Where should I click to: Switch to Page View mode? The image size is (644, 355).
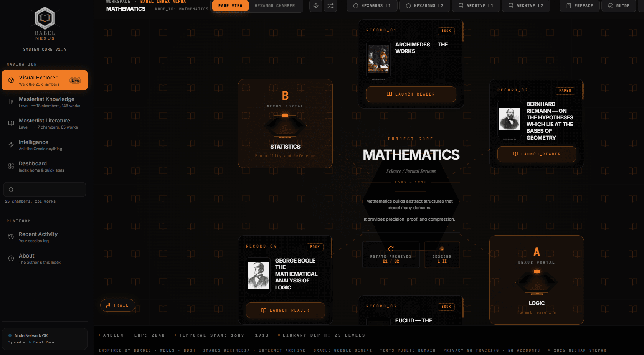pyautogui.click(x=230, y=6)
